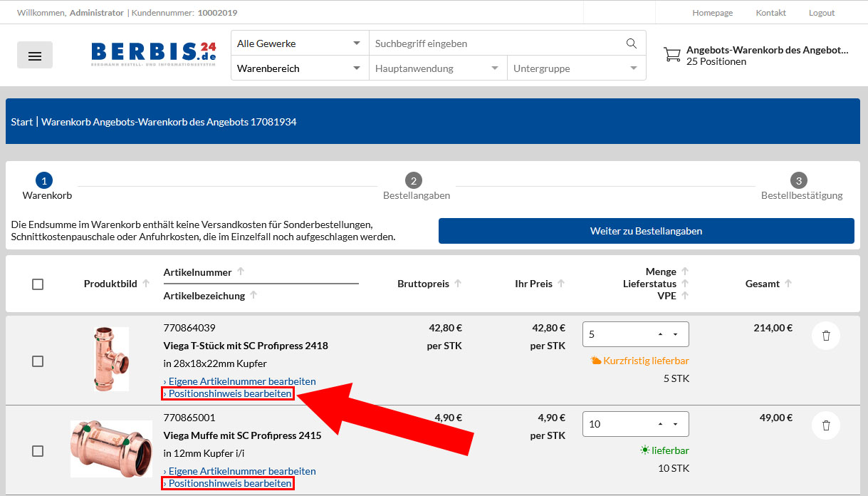
Task: Click Weiter zu Bestellangaben button
Action: pos(646,231)
